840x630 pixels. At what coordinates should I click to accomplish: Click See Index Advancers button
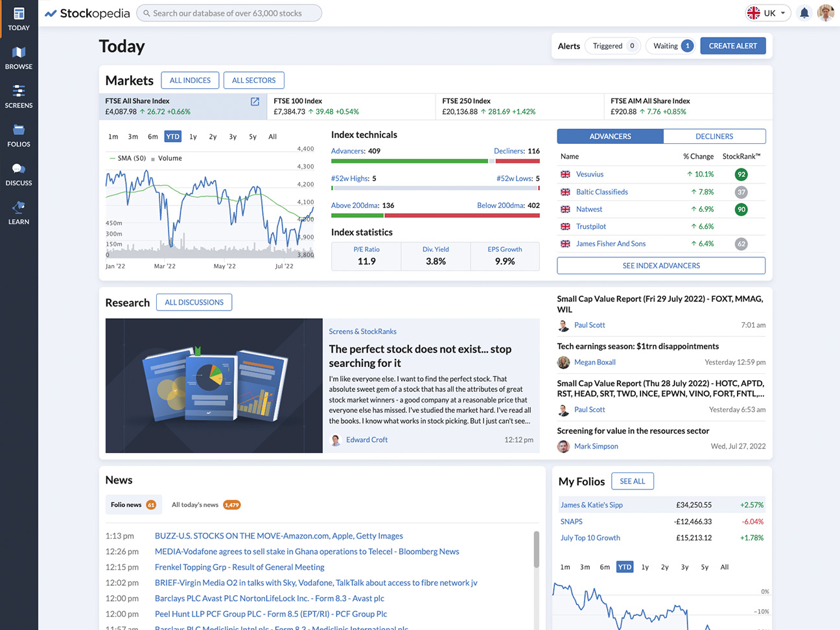[661, 266]
